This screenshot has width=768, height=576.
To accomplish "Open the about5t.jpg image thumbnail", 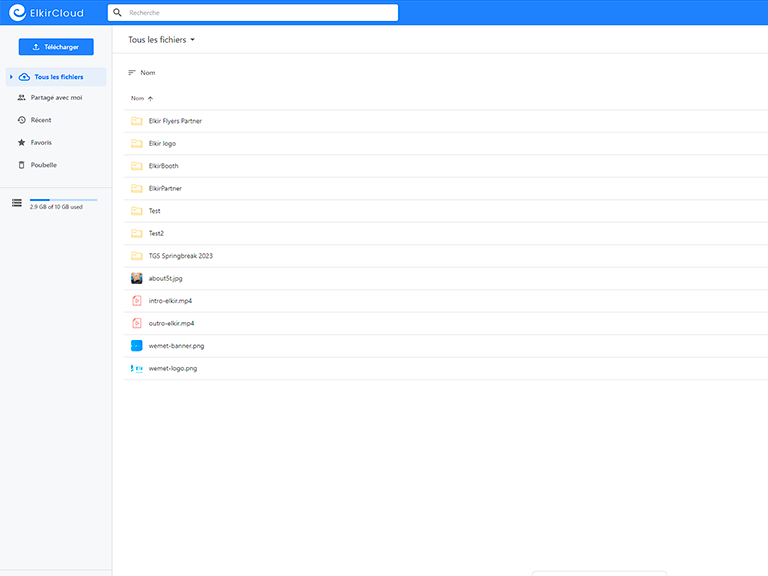I will [x=137, y=278].
